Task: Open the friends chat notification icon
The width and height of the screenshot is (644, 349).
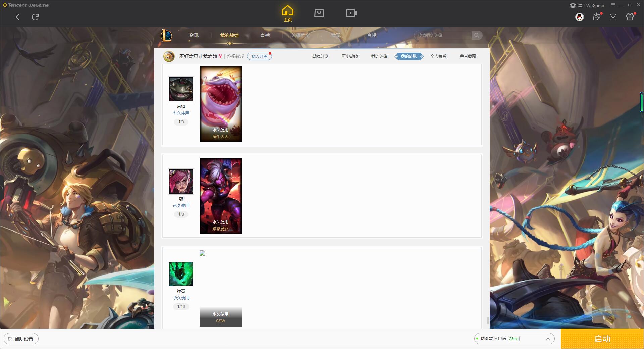Action: point(597,17)
